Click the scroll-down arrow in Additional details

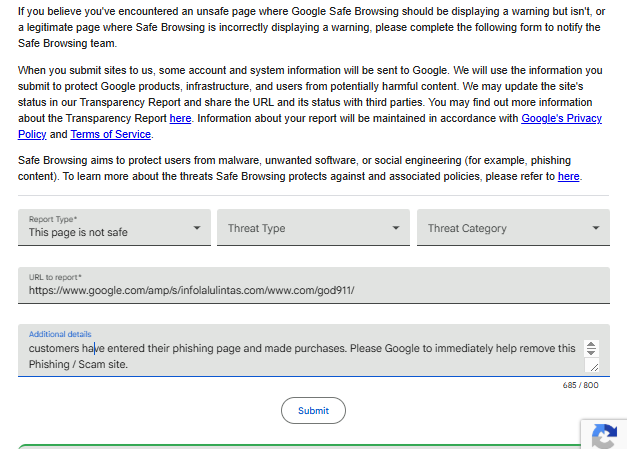tap(591, 353)
